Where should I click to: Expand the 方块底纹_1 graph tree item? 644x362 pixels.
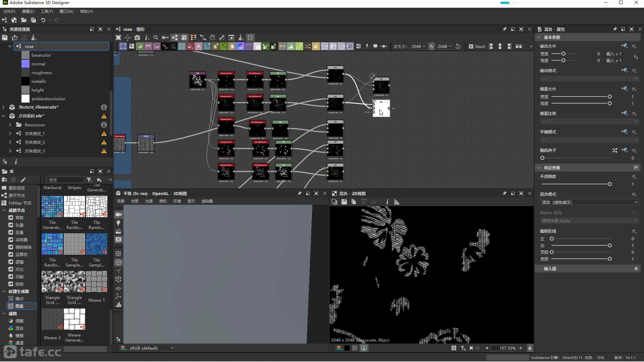point(10,133)
